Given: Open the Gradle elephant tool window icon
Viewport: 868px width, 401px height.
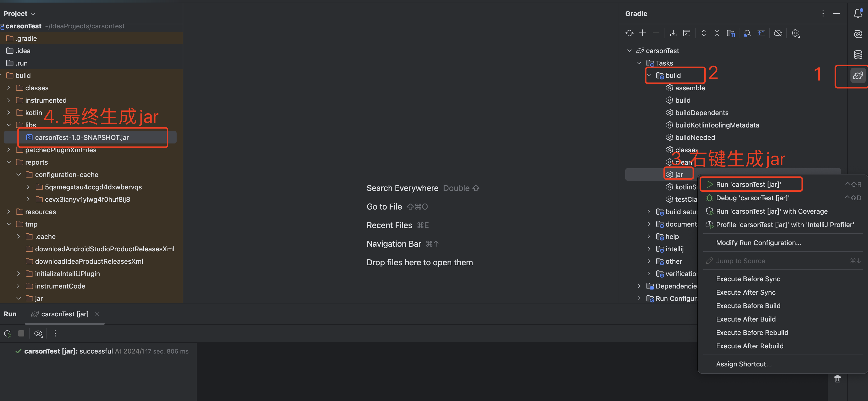Looking at the screenshot, I should [x=858, y=75].
